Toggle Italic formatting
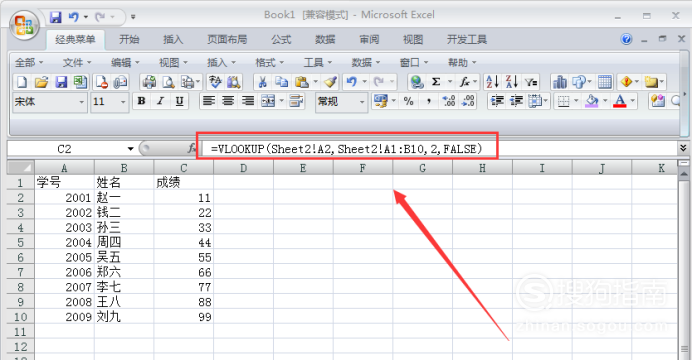 click(160, 101)
